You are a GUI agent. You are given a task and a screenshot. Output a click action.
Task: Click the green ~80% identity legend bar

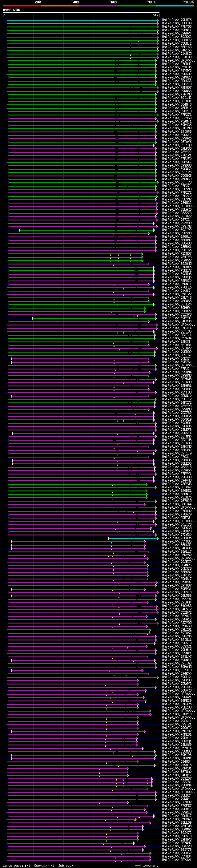137,6
